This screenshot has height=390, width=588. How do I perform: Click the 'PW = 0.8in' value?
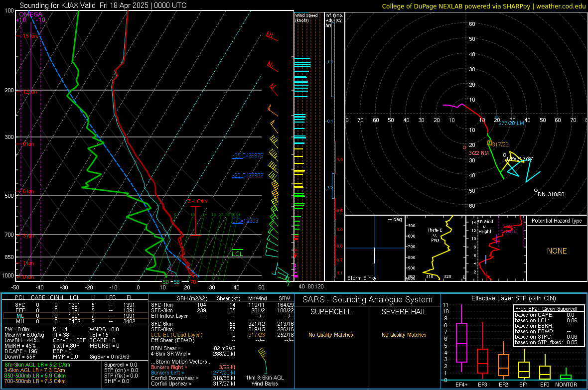click(x=17, y=329)
